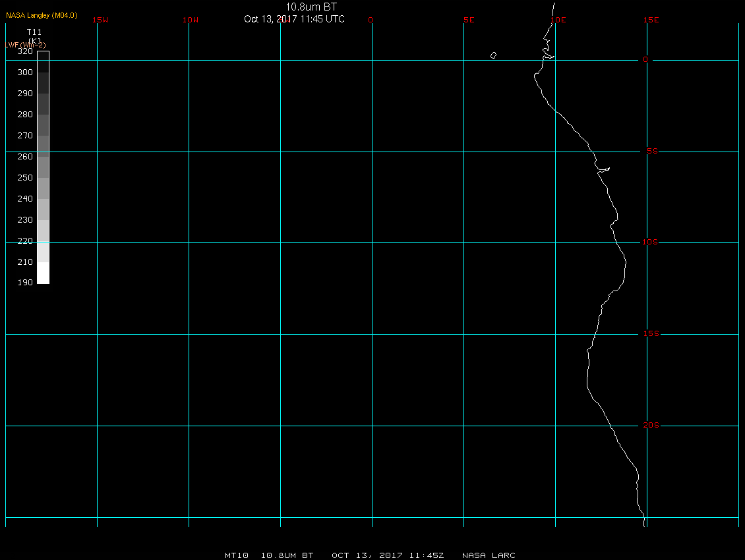Image resolution: width=745 pixels, height=560 pixels.
Task: Click the 270 value on color scale
Action: (x=25, y=135)
